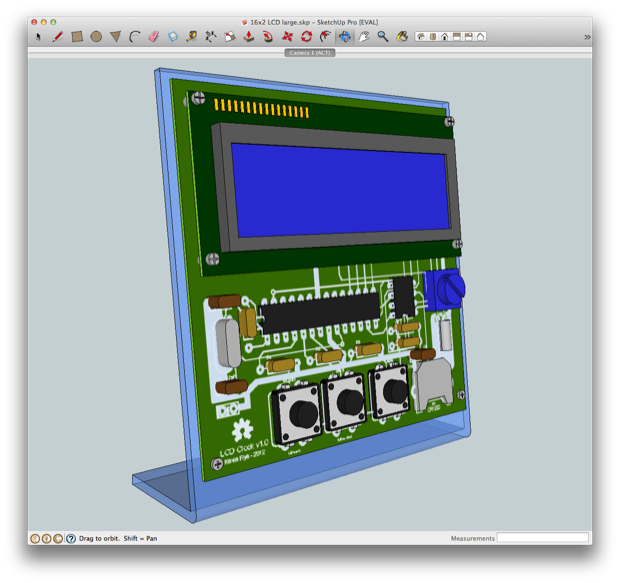The height and width of the screenshot is (583, 620).
Task: Pick the Offset tool
Action: coord(325,37)
